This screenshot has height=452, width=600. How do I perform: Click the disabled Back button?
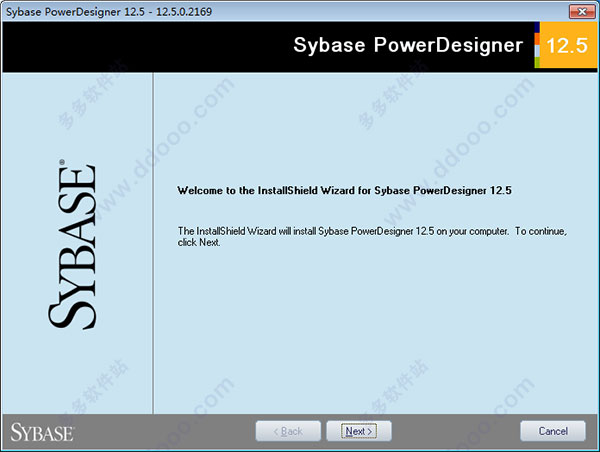pos(288,431)
